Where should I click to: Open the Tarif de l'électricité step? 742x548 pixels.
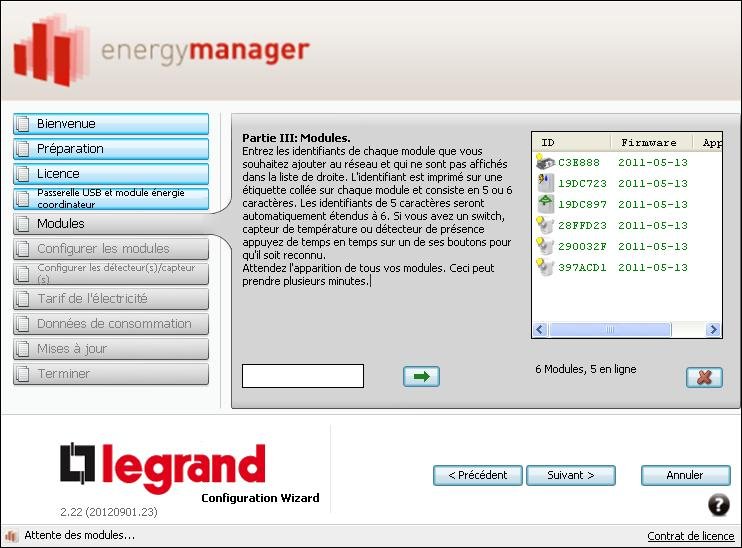111,299
